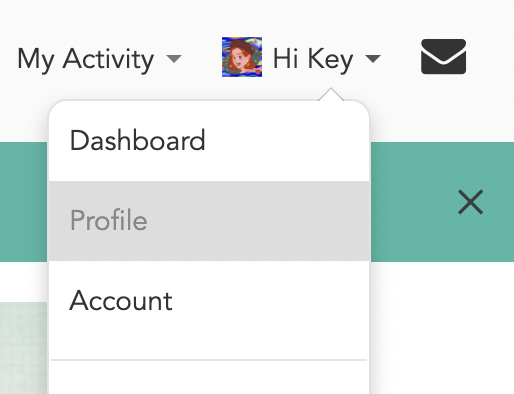
Task: Collapse the Hi Key dropdown arrow
Action: (373, 59)
